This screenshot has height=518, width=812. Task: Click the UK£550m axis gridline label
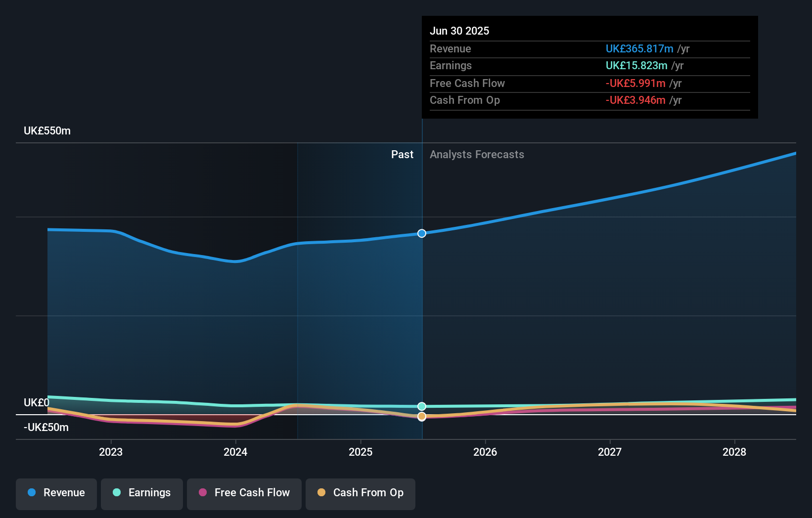point(46,130)
